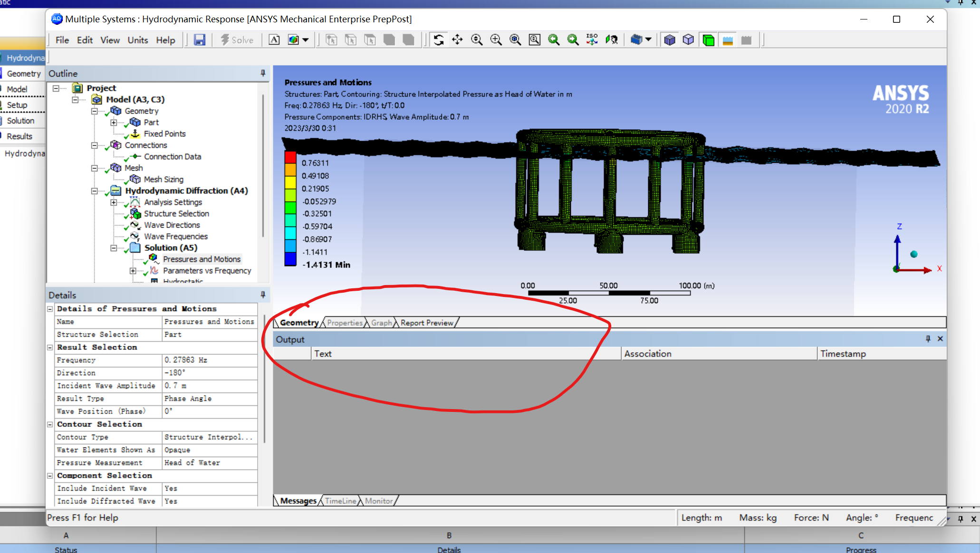Screen dimensions: 980x553
Task: Expand the Parameters vs Frequency node
Action: click(x=133, y=271)
